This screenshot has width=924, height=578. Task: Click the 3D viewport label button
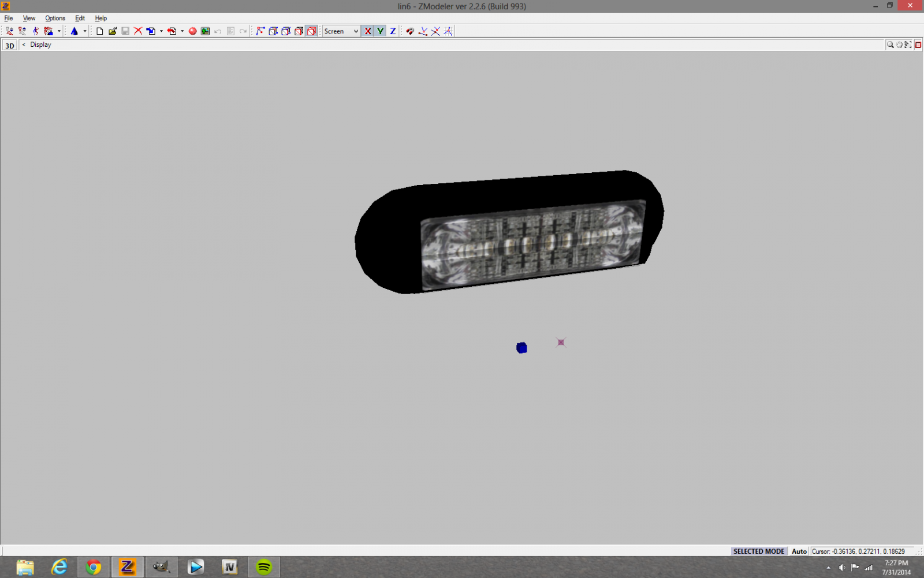[x=10, y=46]
